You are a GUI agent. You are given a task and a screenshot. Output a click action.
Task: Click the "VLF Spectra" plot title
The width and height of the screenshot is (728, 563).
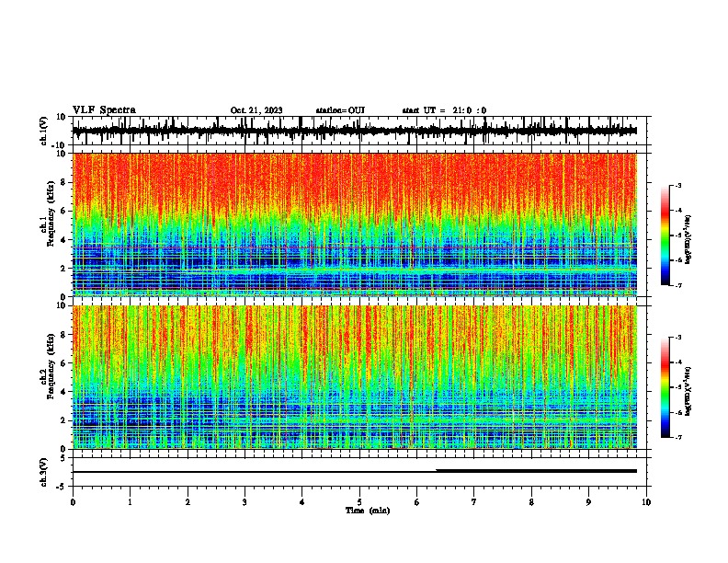104,110
